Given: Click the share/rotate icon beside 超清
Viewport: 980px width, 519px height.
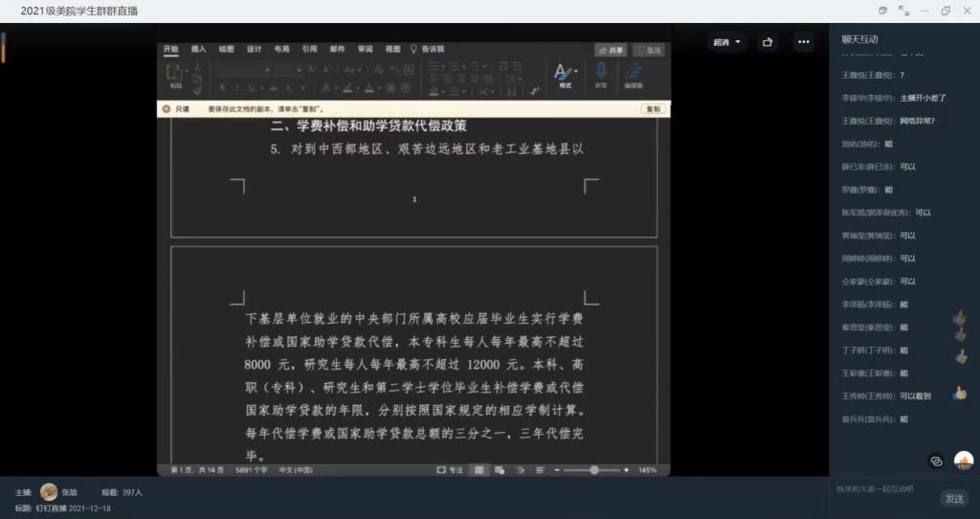Looking at the screenshot, I should tap(767, 42).
